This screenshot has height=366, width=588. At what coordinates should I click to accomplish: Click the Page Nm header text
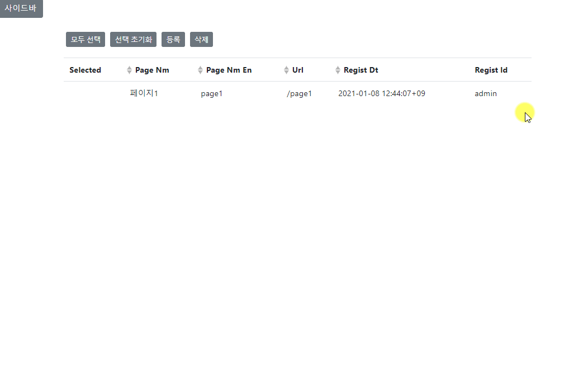152,70
